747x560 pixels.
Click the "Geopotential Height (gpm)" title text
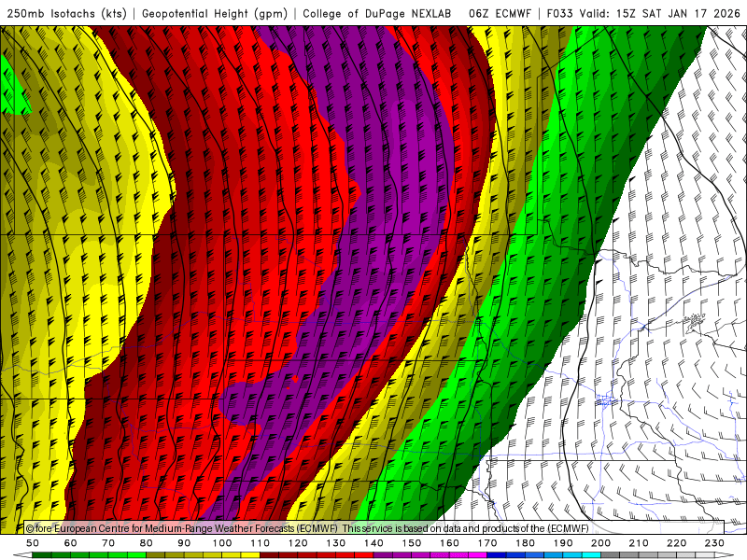coord(215,13)
